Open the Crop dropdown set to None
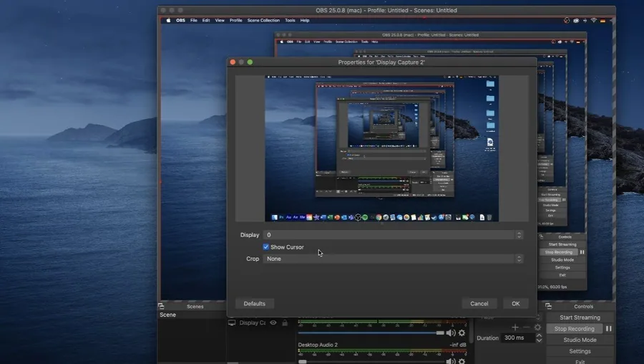This screenshot has height=364, width=644. point(394,259)
